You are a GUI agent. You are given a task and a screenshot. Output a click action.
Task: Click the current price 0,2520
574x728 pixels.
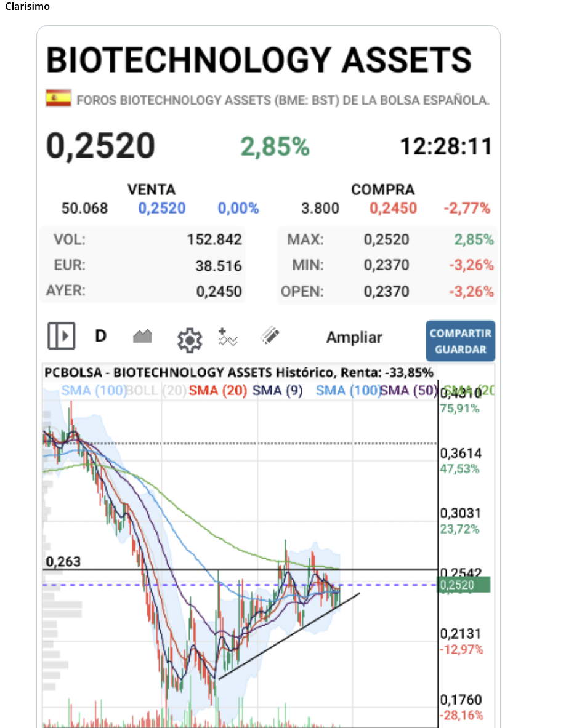100,146
